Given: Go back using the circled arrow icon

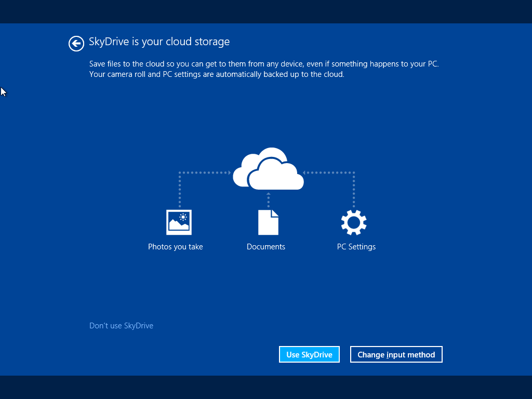Looking at the screenshot, I should [x=76, y=44].
